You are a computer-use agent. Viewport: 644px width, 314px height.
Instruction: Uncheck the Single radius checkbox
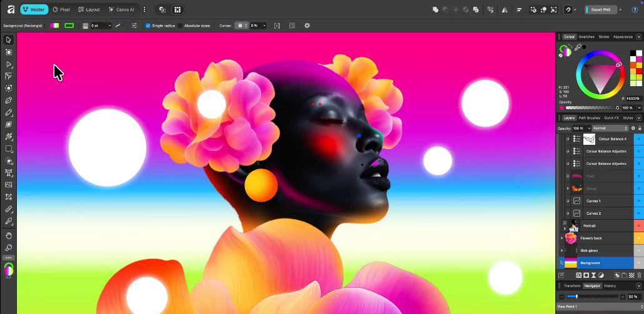148,26
